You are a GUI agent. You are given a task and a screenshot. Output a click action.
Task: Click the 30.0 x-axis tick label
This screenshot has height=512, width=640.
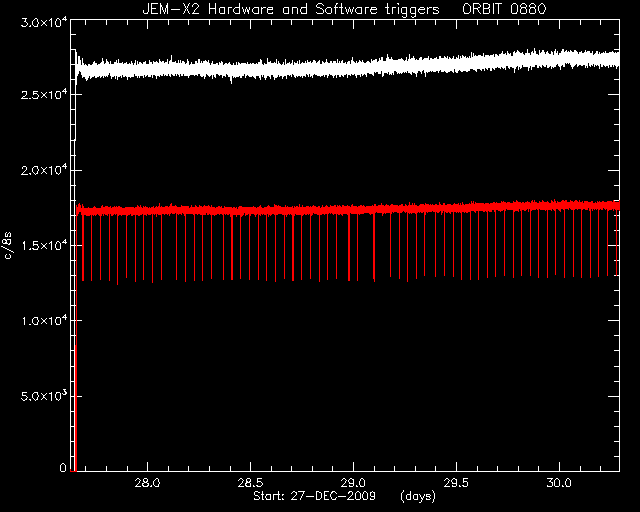559,483
